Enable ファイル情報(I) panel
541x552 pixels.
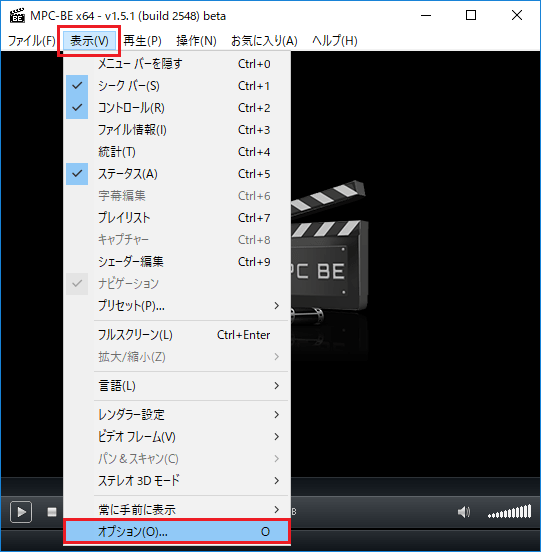click(x=177, y=130)
